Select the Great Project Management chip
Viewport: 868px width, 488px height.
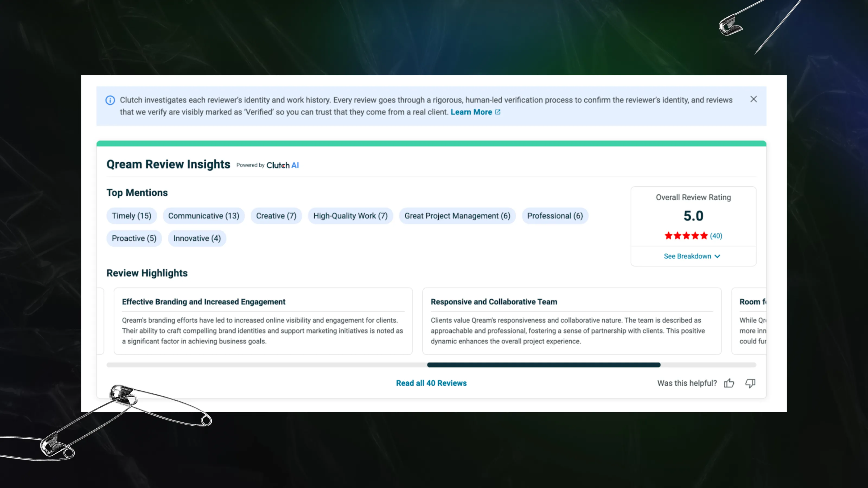pyautogui.click(x=457, y=216)
